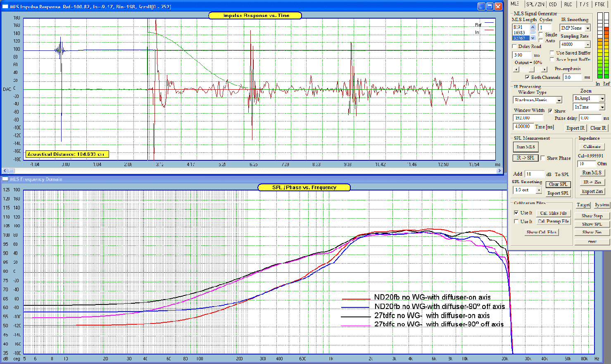This screenshot has width=611, height=364.
Task: Check Use It for Cal. Preamp File
Action: [516, 221]
